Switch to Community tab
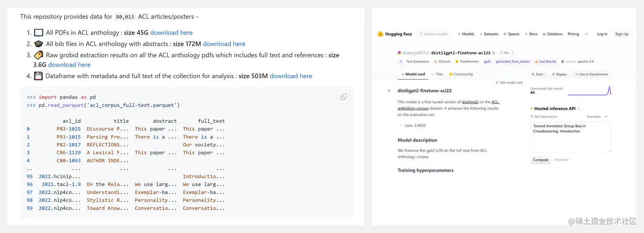The width and height of the screenshot is (644, 233). (x=461, y=74)
